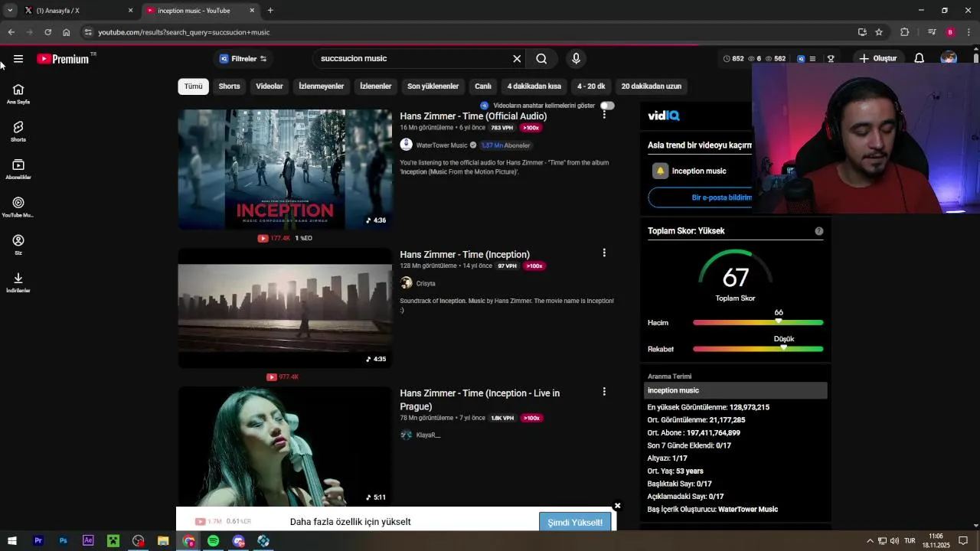Select the Tümü filter chip

pyautogui.click(x=194, y=86)
